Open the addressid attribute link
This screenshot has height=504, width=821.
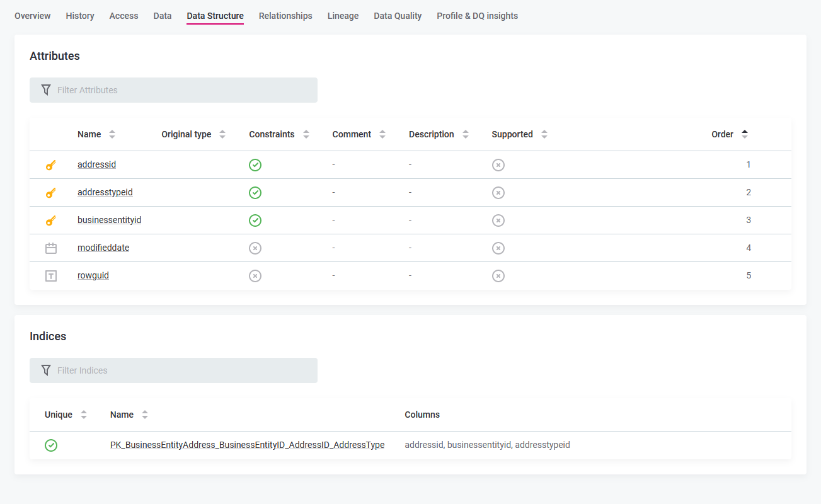pos(96,164)
